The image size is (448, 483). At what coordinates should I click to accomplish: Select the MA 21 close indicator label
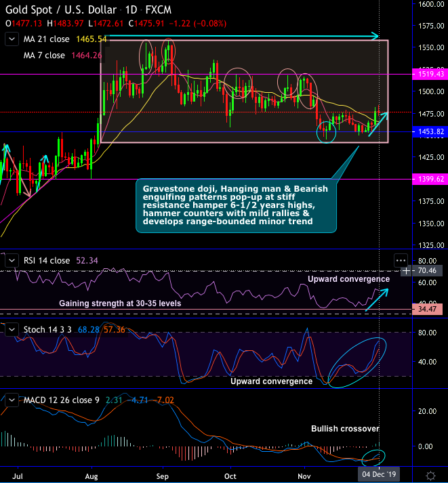click(x=47, y=39)
